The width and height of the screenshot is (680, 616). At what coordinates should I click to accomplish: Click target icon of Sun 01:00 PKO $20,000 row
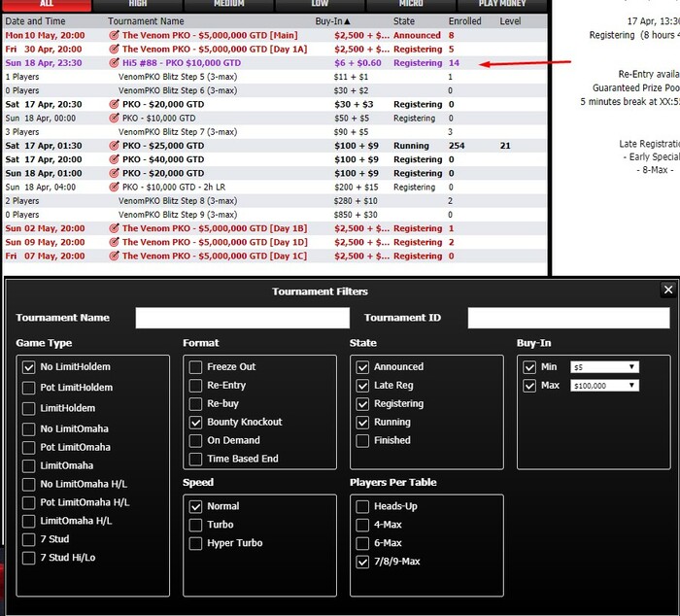tap(114, 173)
